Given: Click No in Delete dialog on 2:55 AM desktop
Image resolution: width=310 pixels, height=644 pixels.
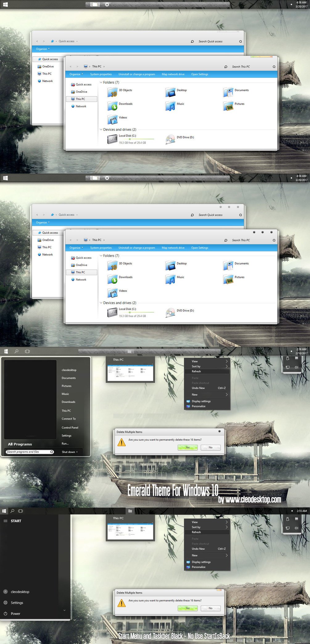Looking at the screenshot, I should (x=211, y=608).
